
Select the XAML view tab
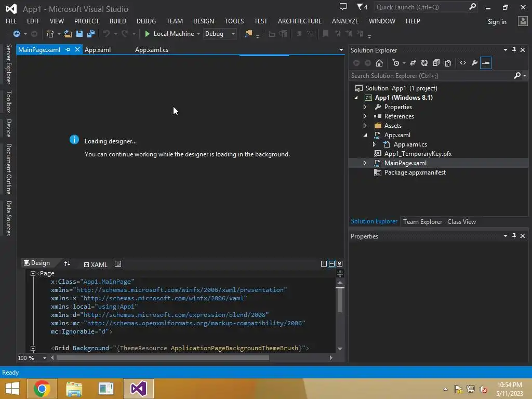(96, 264)
